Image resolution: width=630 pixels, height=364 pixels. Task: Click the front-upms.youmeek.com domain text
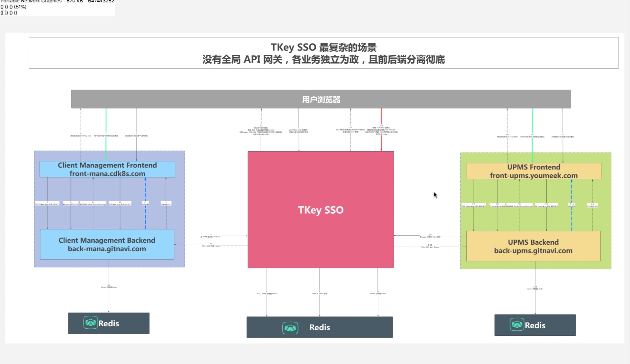[x=534, y=176]
